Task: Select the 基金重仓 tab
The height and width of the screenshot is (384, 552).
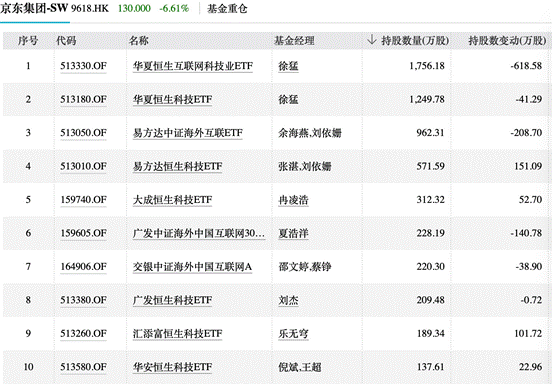Action: 227,8
